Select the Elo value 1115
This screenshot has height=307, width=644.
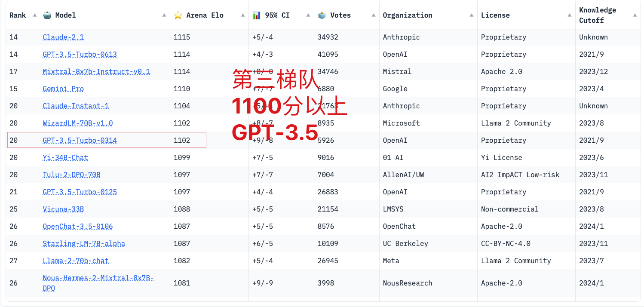182,37
